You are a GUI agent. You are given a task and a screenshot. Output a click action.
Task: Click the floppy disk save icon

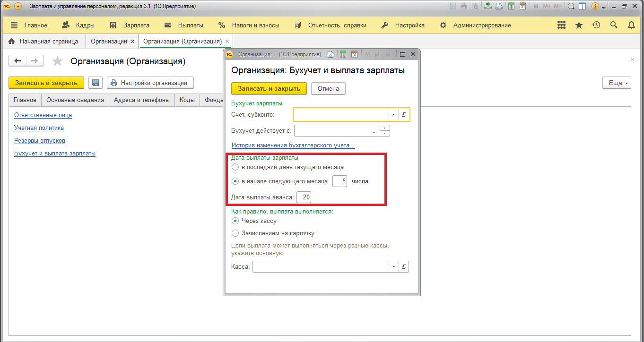tap(96, 83)
